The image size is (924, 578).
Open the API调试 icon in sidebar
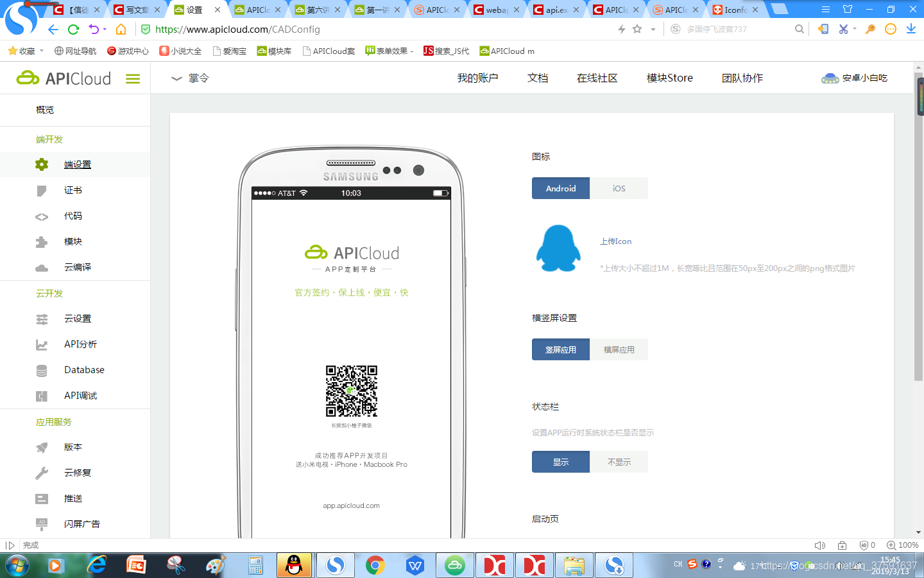[x=42, y=396]
